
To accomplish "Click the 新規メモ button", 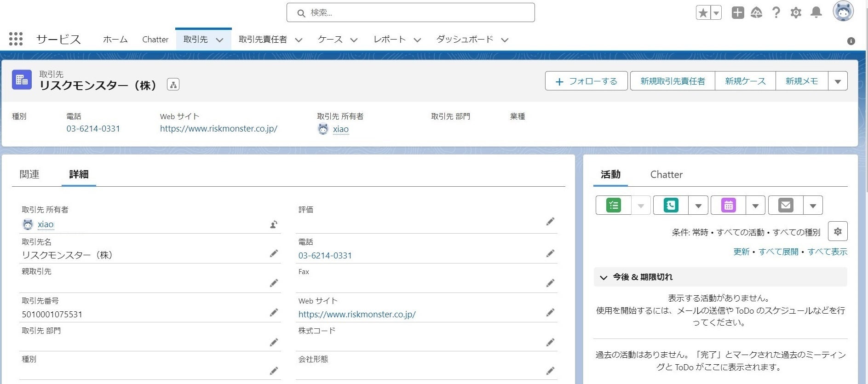I will point(802,81).
